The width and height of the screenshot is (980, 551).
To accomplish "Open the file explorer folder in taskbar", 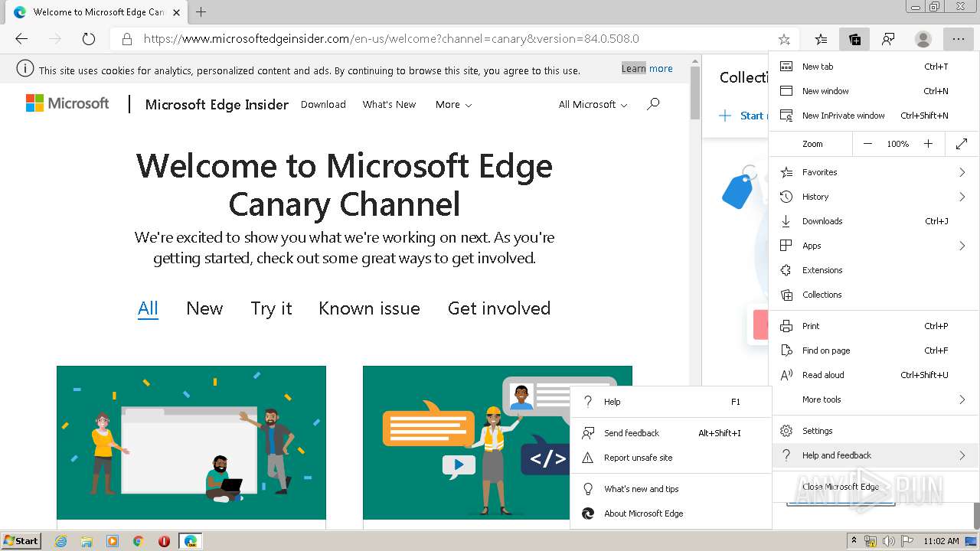I will [87, 541].
